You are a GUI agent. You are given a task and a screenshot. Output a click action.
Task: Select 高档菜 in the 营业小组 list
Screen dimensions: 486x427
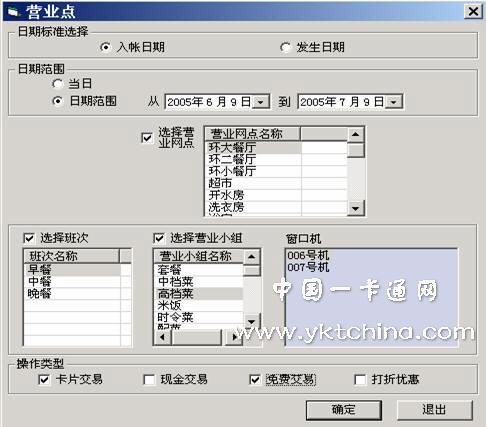point(199,293)
